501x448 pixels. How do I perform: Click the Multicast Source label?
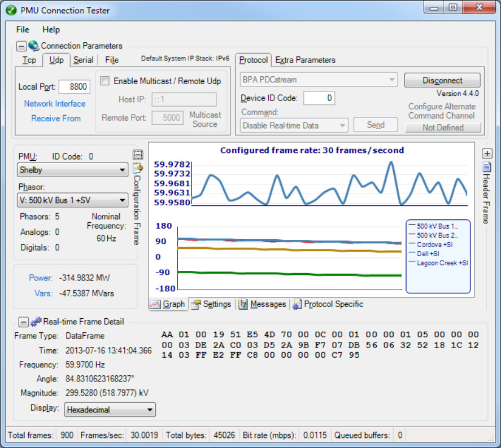(205, 120)
